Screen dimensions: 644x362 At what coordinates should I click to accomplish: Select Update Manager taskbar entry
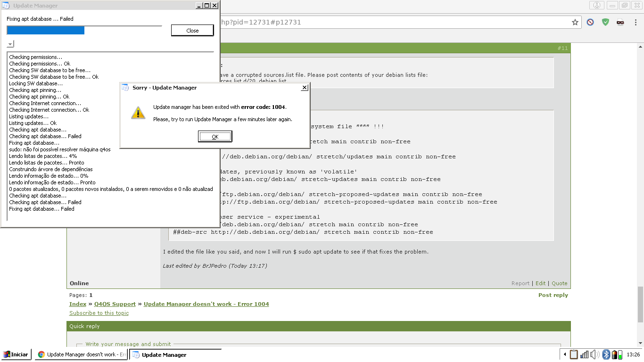(175, 354)
